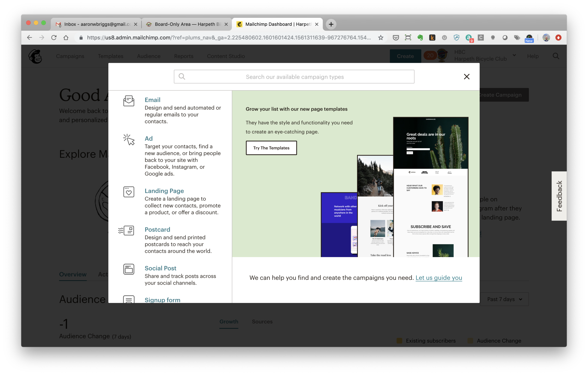
Task: Switch to the Inbox Gmail tab
Action: 96,24
